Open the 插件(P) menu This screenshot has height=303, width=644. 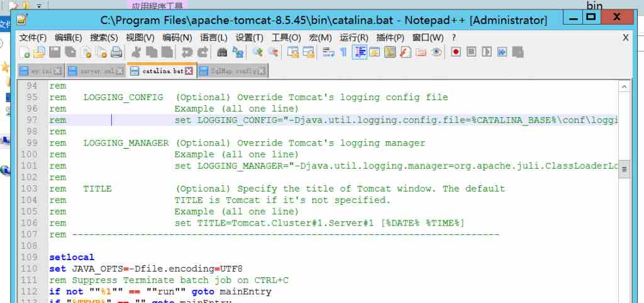390,38
